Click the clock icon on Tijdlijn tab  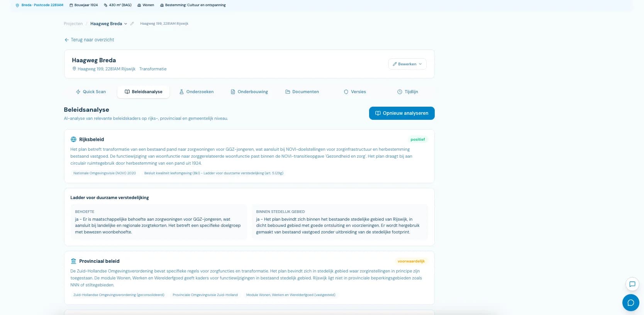pyautogui.click(x=400, y=92)
